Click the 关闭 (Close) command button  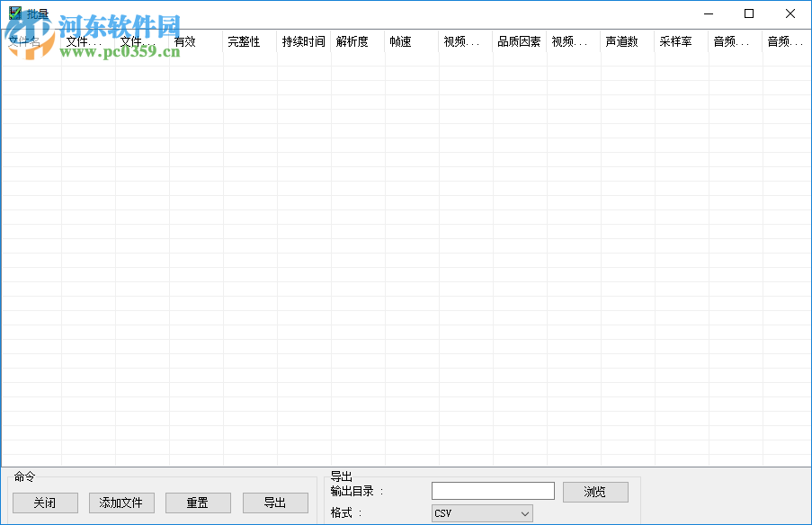tap(45, 503)
